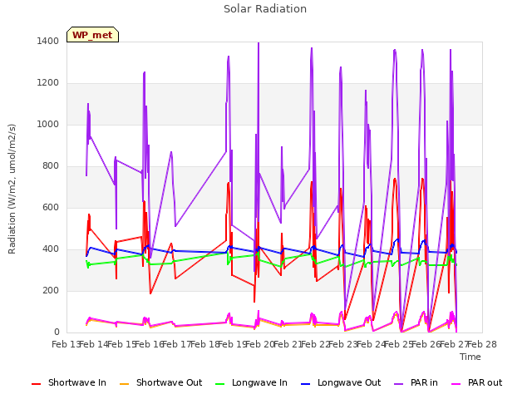The width and height of the screenshot is (532, 399).
Task: Click the Feb 13 x-axis label
Action: coord(66,345)
